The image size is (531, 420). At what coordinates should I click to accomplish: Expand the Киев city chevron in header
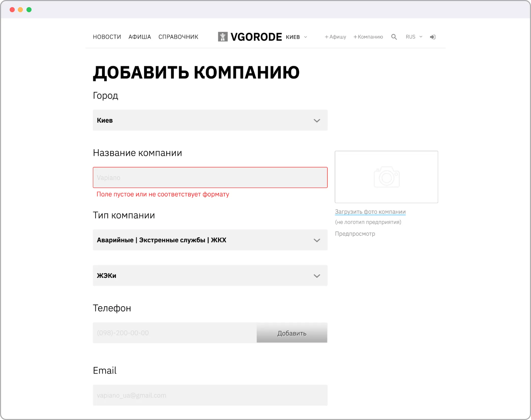(305, 37)
